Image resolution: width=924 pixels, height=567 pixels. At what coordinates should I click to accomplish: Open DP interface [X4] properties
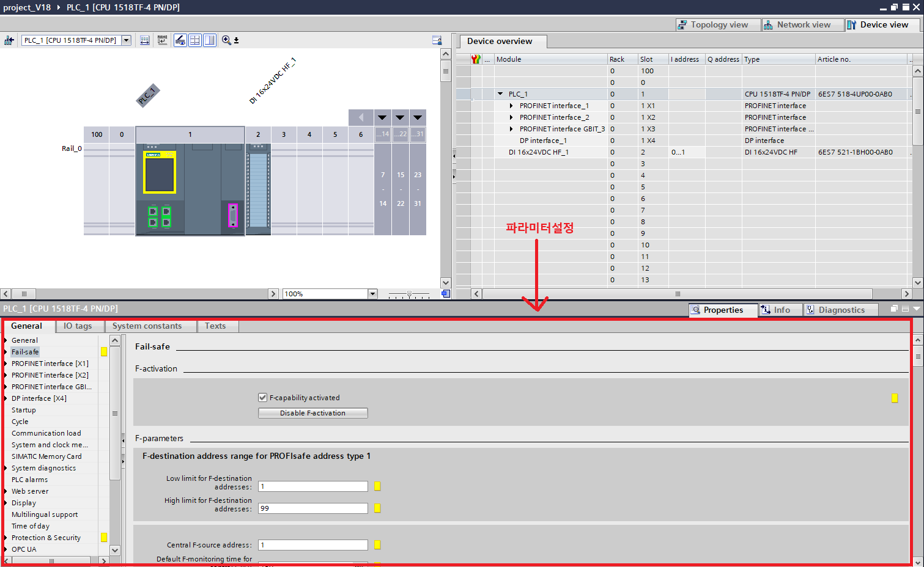(39, 398)
